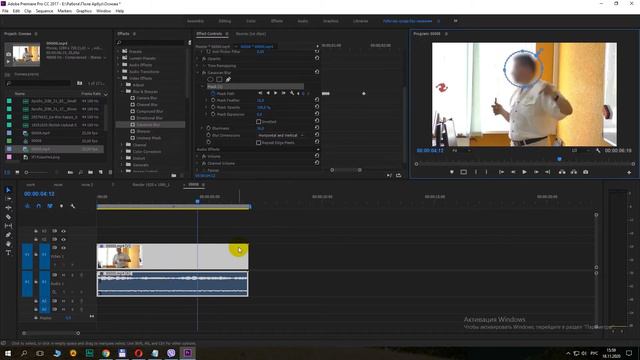
Task: Step forward one frame in Program monitor
Action: [x=536, y=172]
